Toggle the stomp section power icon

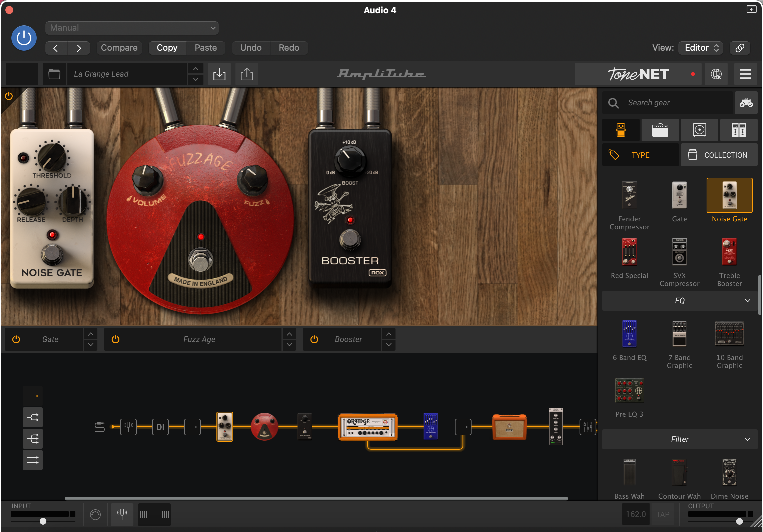[x=9, y=96]
